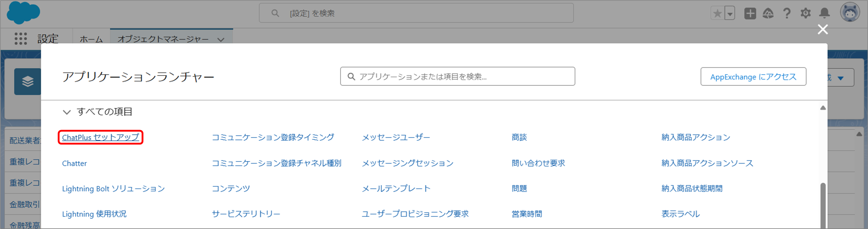Click the favorites star icon
This screenshot has height=229, width=868.
click(x=717, y=14)
